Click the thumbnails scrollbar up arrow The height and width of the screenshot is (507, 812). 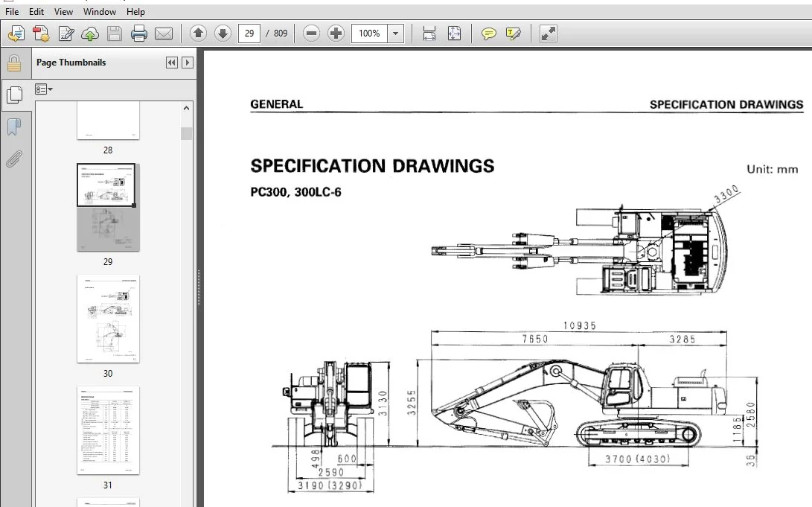tap(186, 108)
